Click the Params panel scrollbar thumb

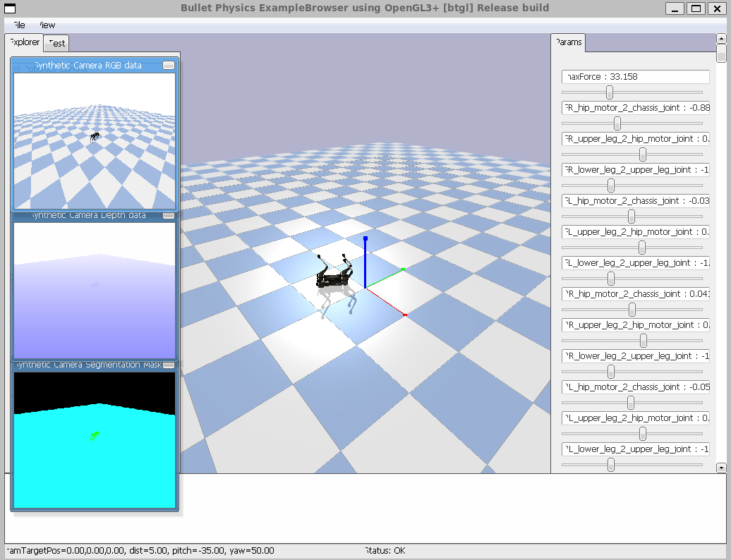click(x=721, y=53)
